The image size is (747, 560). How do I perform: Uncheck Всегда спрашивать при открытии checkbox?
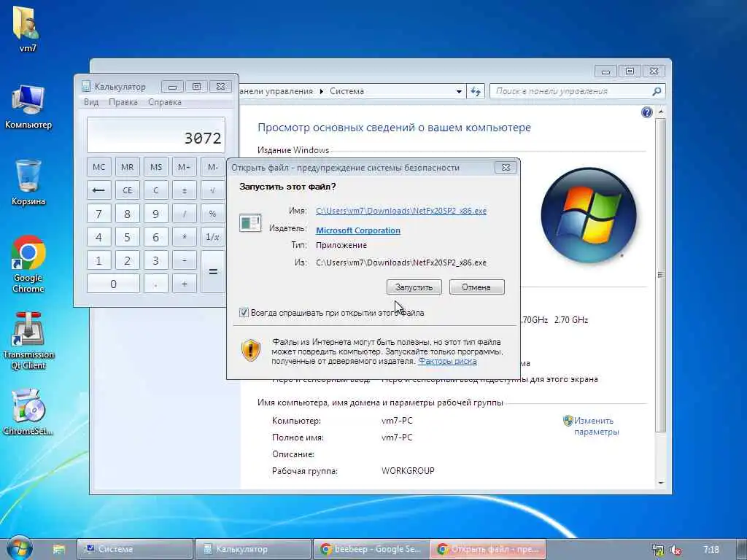coord(244,313)
